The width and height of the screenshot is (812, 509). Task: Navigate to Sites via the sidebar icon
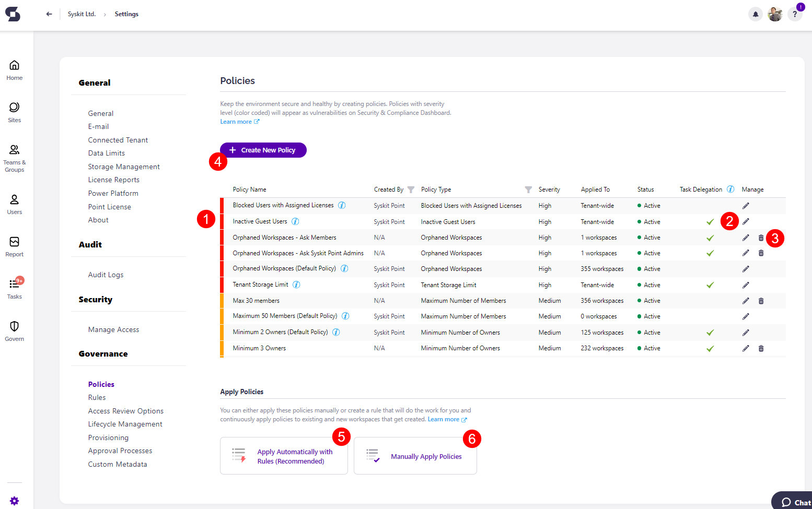[x=14, y=111]
